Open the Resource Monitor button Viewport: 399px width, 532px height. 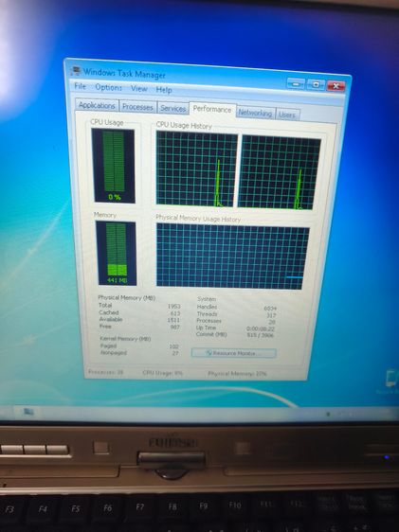tap(234, 353)
